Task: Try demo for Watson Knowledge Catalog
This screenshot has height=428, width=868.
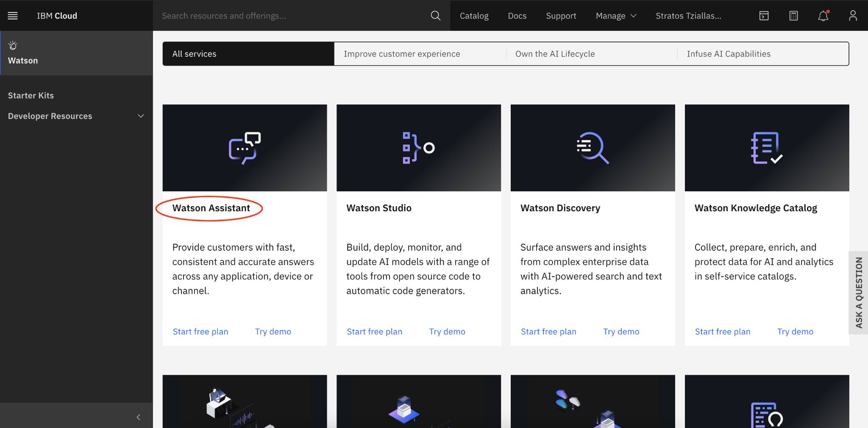Action: point(795,331)
